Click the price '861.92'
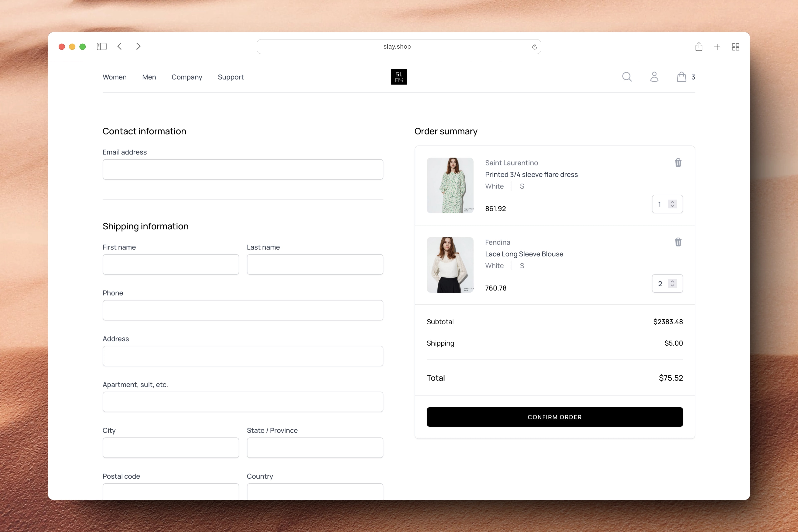Image resolution: width=798 pixels, height=532 pixels. tap(495, 209)
